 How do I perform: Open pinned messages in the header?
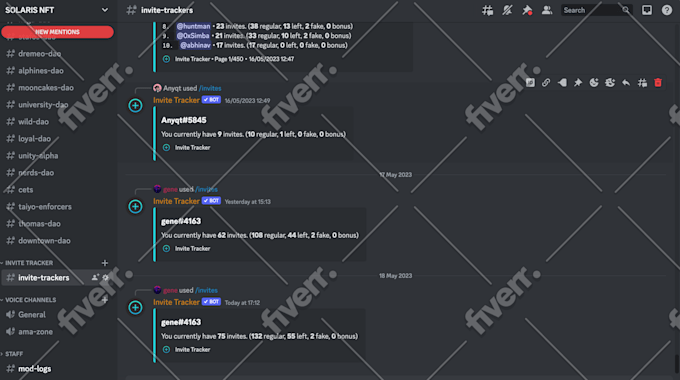pos(527,10)
